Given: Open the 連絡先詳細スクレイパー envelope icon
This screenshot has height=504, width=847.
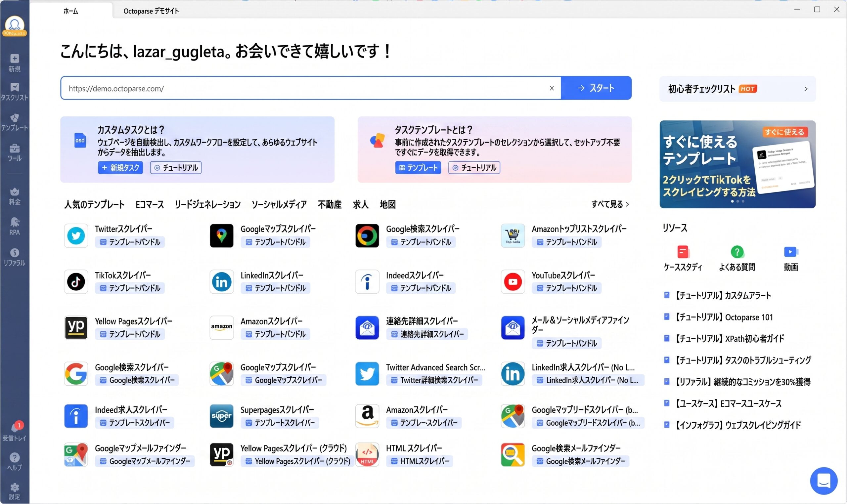Looking at the screenshot, I should click(367, 327).
